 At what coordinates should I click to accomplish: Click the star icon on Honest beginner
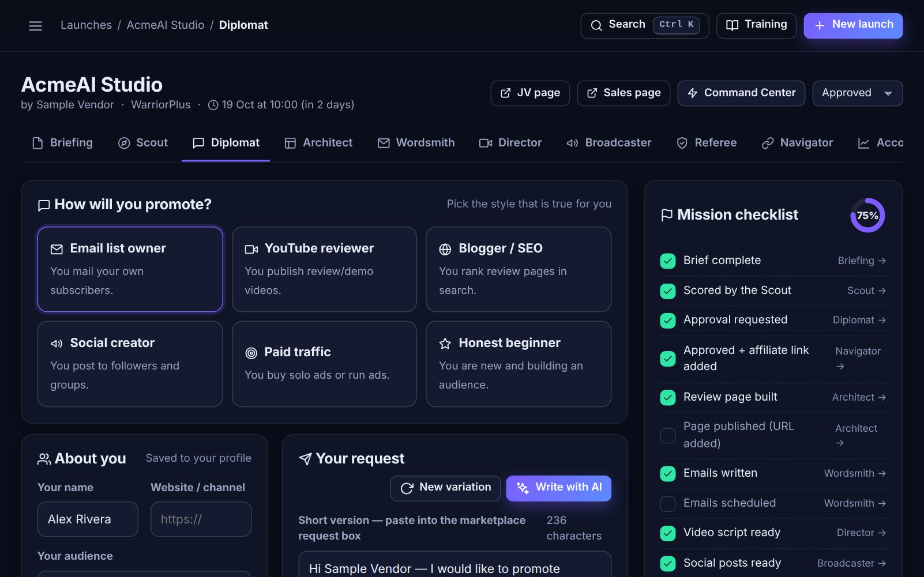point(445,344)
